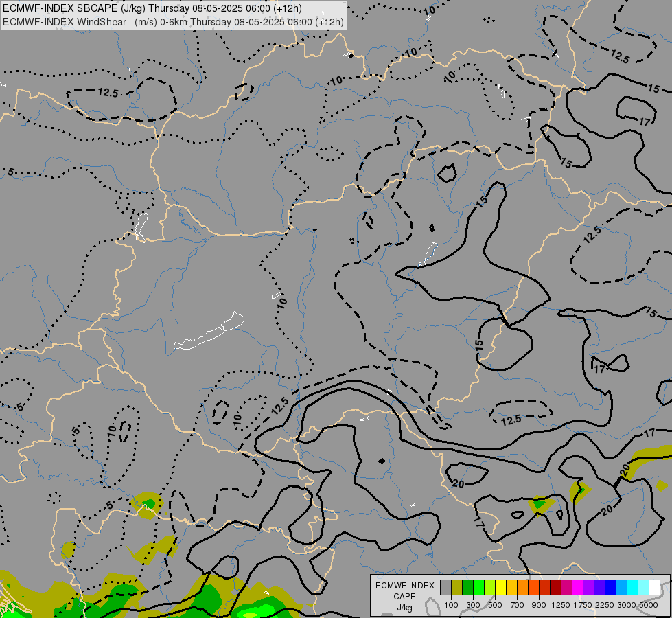
Task: Click the 1750 tick label in legend
Action: (583, 605)
